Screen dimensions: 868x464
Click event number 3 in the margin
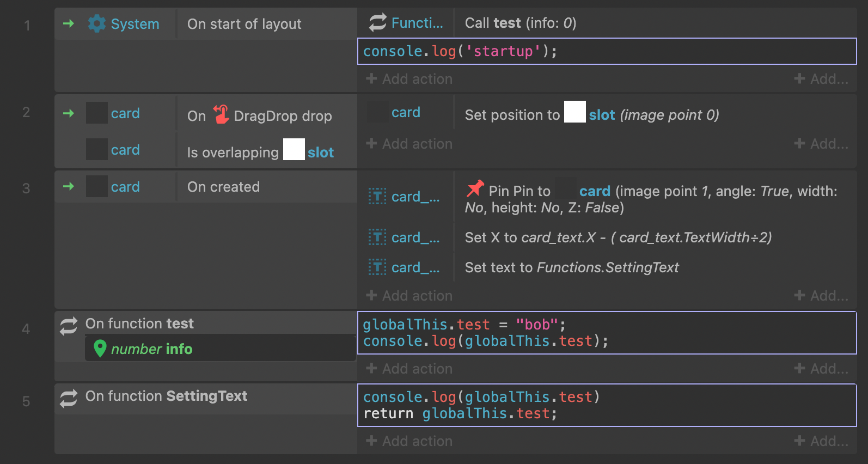click(x=26, y=188)
